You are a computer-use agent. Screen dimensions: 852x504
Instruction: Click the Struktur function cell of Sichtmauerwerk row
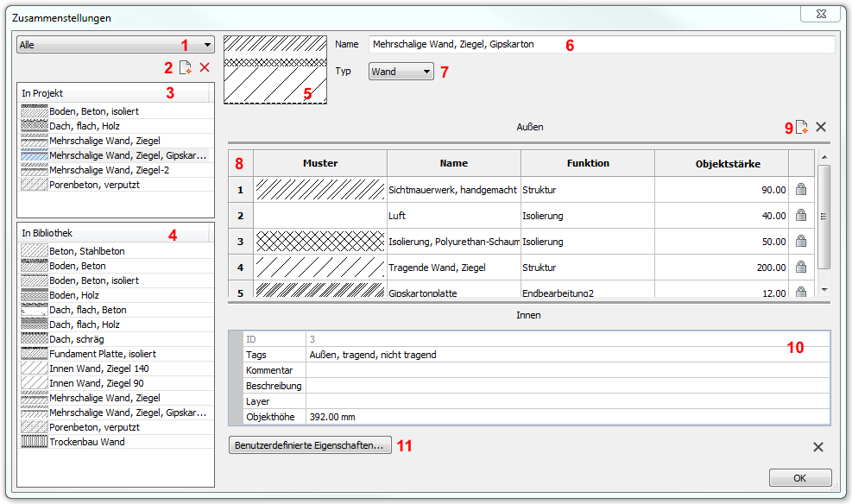[x=588, y=190]
